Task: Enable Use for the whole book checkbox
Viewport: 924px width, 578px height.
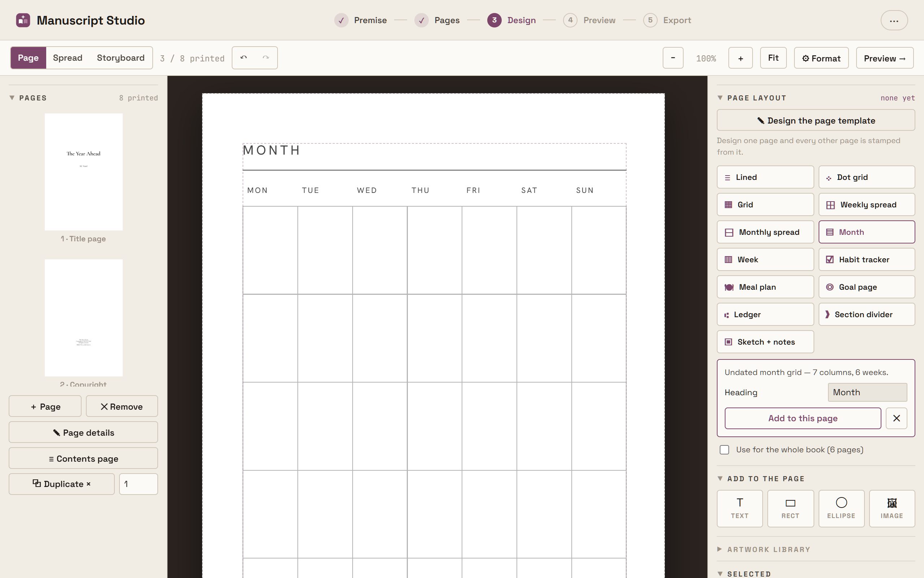Action: [x=724, y=450]
